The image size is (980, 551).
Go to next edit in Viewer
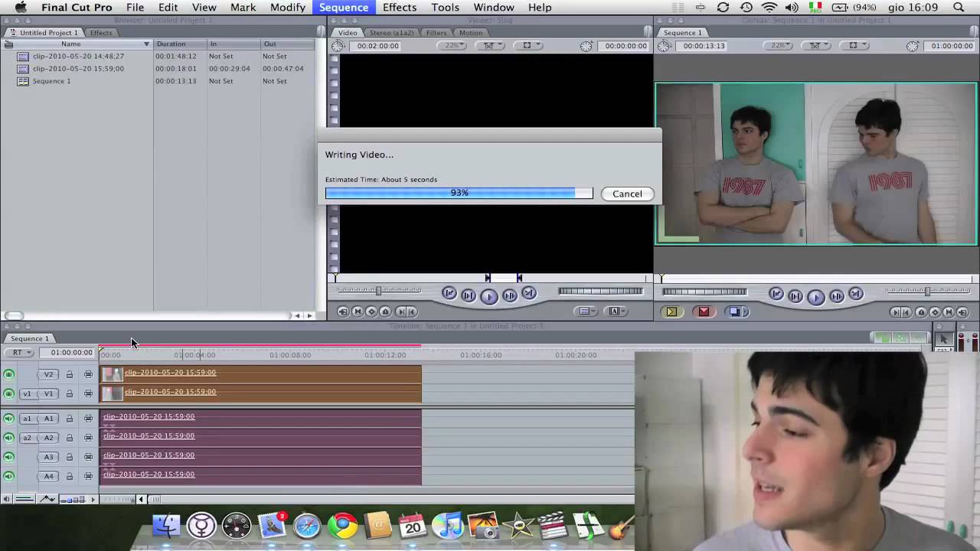(528, 294)
